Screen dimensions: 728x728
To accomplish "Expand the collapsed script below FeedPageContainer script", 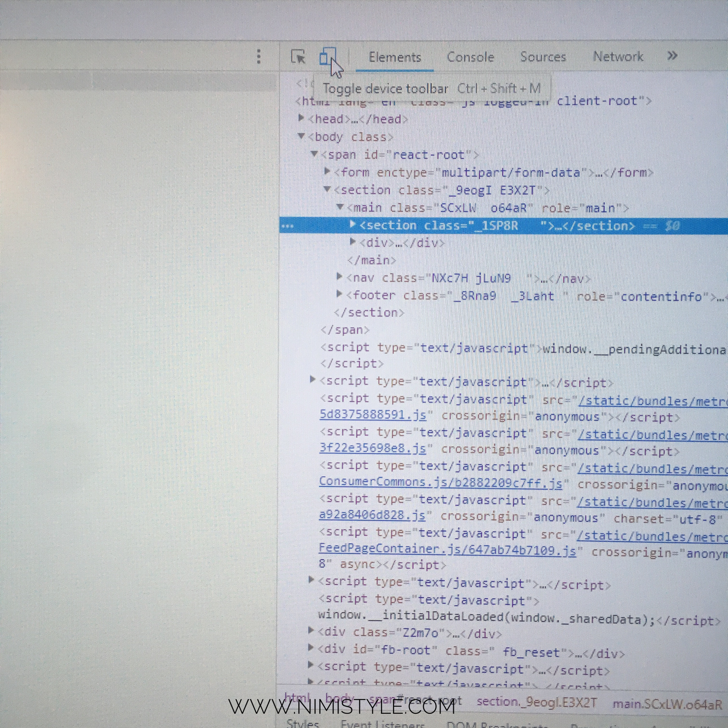I will (x=311, y=579).
